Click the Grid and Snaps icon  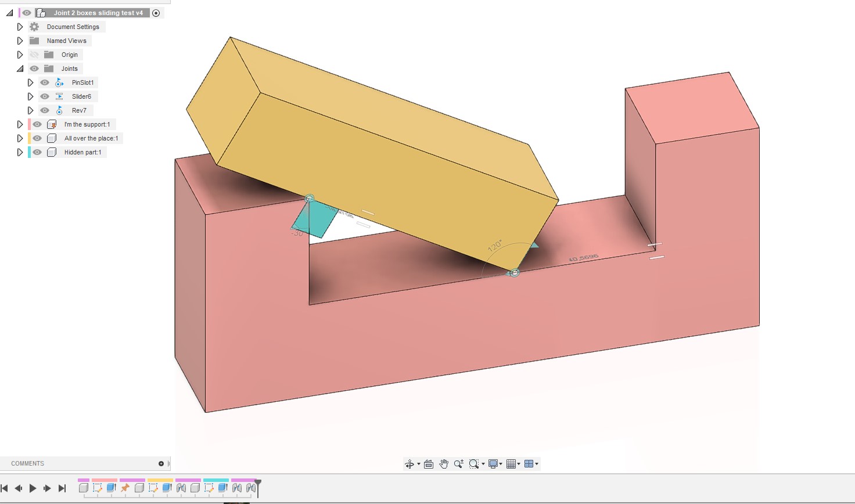pyautogui.click(x=511, y=464)
